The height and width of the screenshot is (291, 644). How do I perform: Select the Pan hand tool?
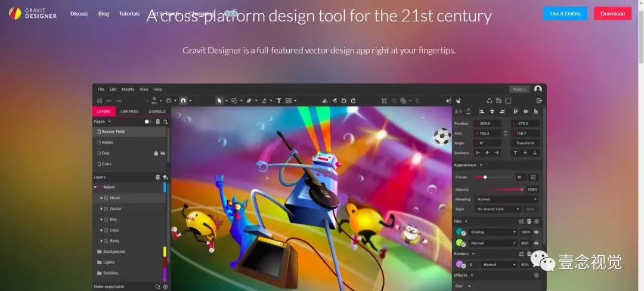[168, 101]
